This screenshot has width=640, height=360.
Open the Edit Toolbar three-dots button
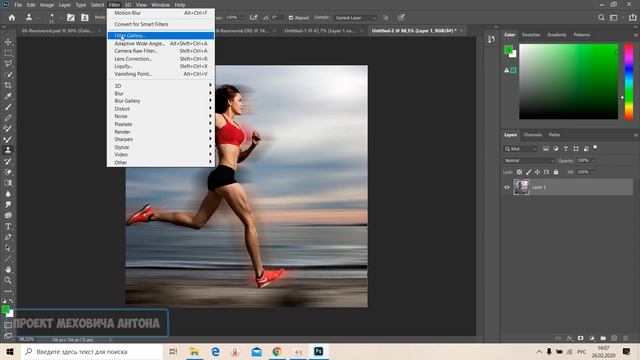coord(8,291)
